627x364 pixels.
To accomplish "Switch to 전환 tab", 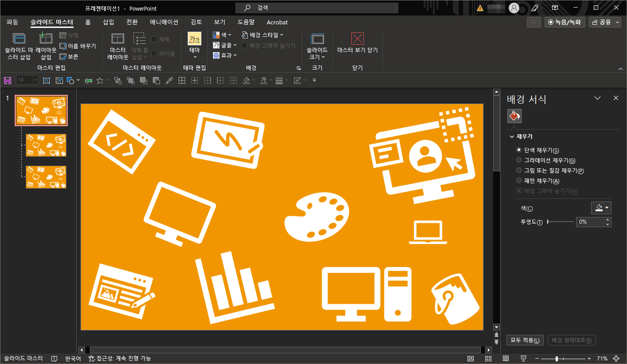I will point(132,22).
